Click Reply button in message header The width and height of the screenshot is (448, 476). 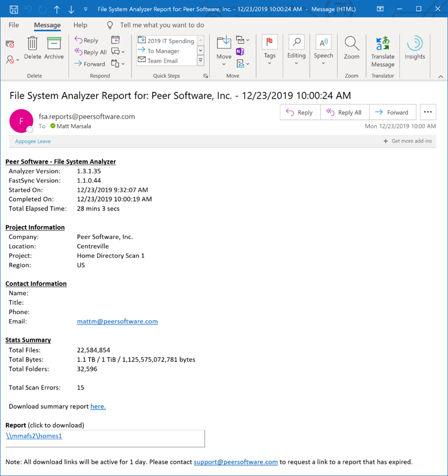click(300, 113)
